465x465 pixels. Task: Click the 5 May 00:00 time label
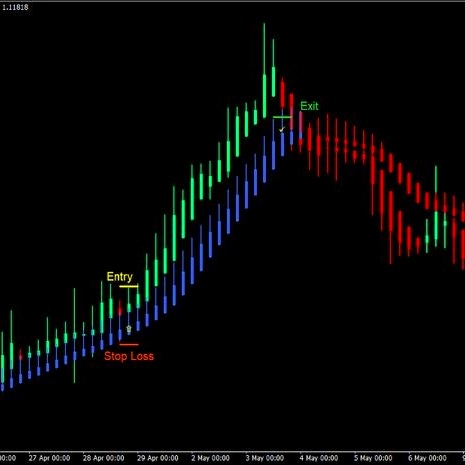tap(373, 458)
